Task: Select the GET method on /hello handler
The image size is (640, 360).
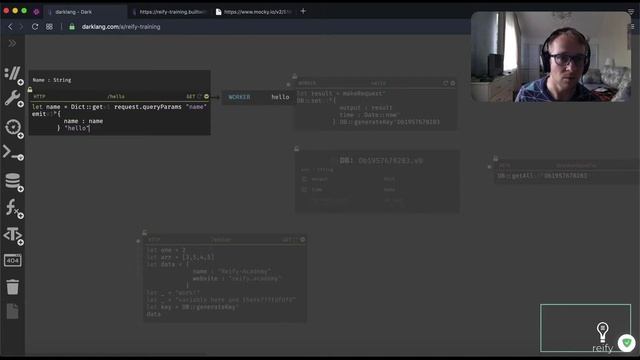Action: 191,97
